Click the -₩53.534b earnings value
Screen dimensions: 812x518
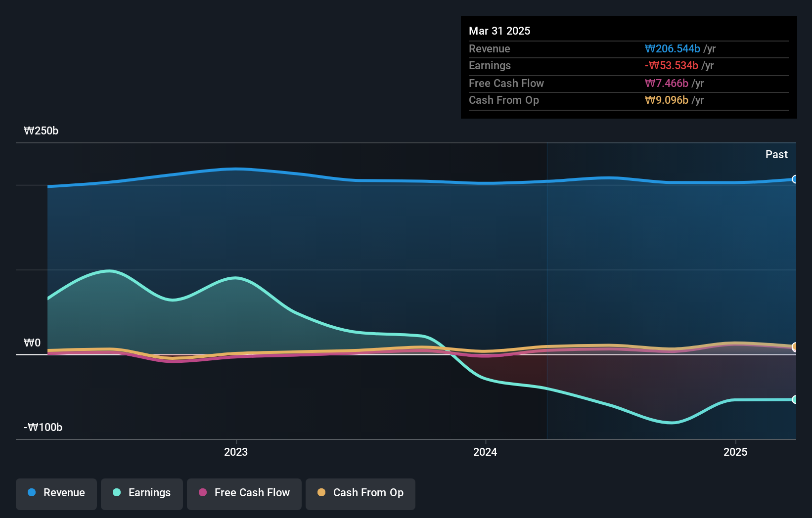[x=672, y=65]
